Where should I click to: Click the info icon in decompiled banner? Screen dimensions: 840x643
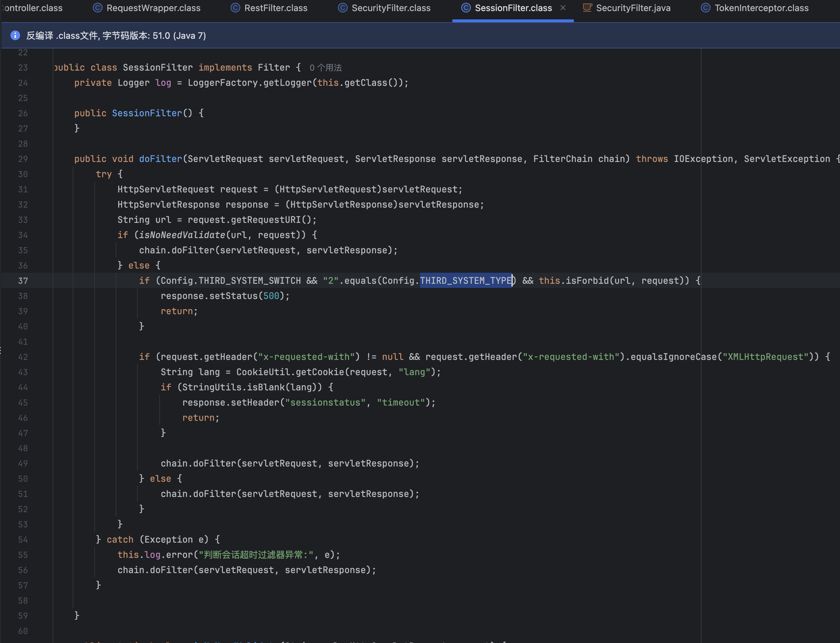click(x=15, y=36)
